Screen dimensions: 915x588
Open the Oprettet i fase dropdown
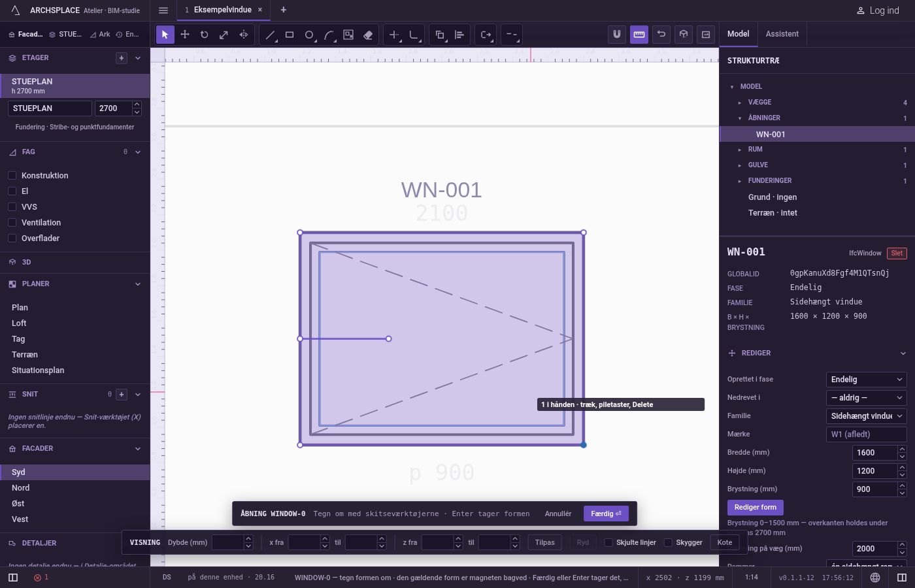tap(867, 380)
